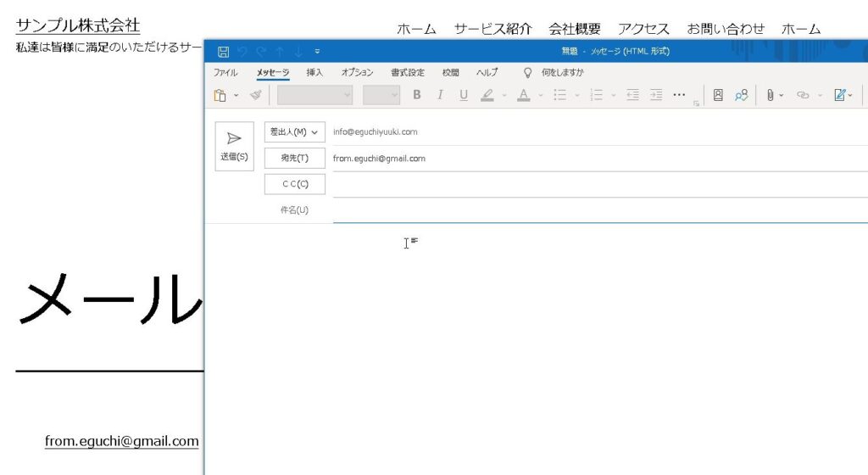
Task: Open the More commands ellipsis
Action: point(679,95)
